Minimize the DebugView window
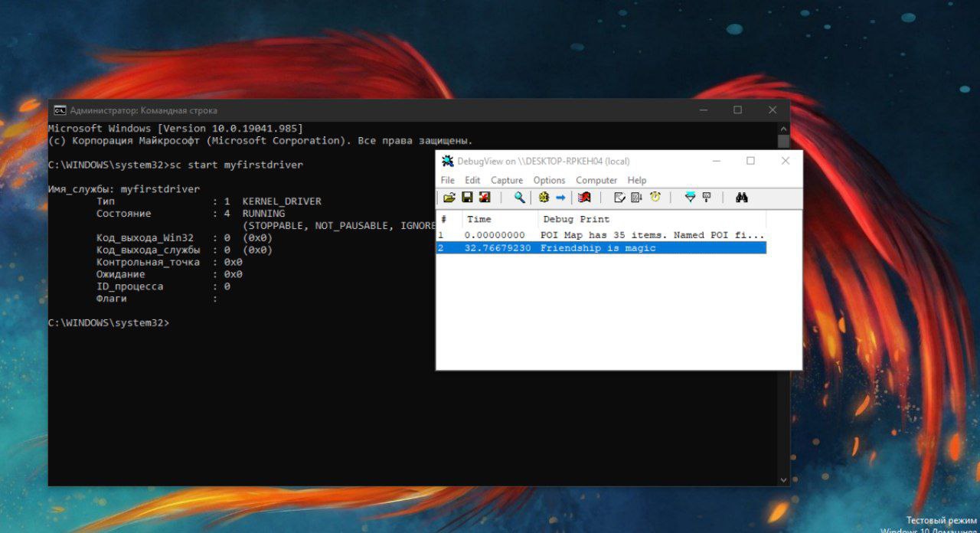 click(x=716, y=161)
